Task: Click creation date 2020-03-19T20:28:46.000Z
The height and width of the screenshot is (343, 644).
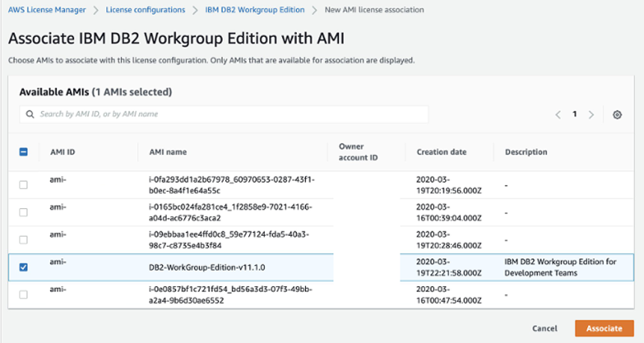Action: click(x=449, y=240)
